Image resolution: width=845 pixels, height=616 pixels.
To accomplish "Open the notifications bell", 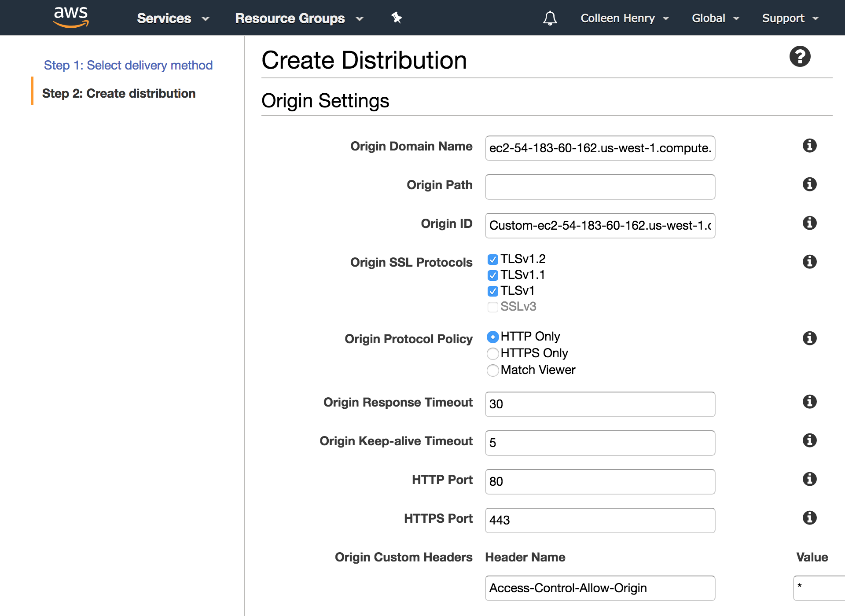I will 550,18.
